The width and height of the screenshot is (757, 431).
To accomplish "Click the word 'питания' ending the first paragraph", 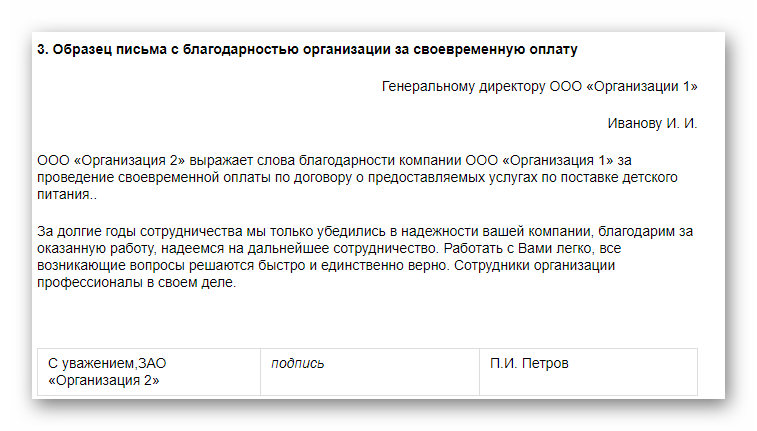I will coord(62,195).
